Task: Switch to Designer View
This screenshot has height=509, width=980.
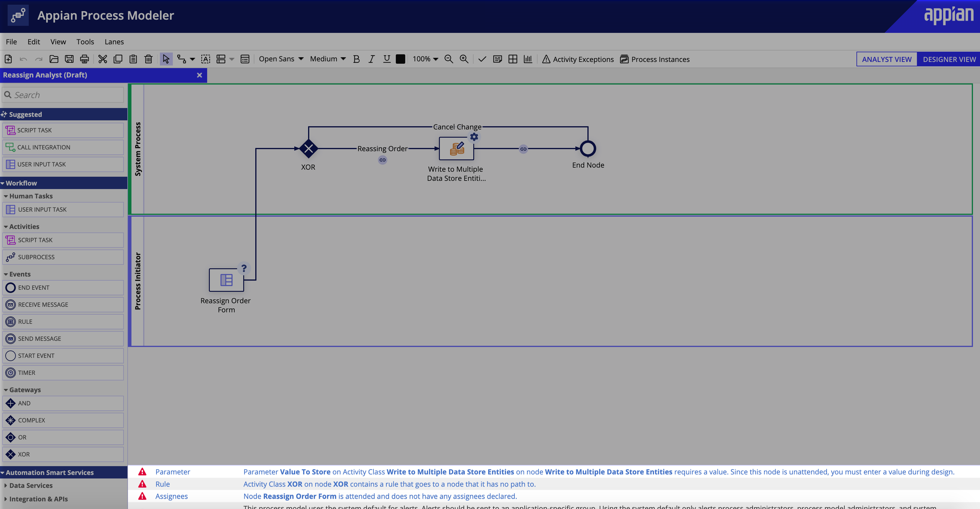Action: pos(948,59)
